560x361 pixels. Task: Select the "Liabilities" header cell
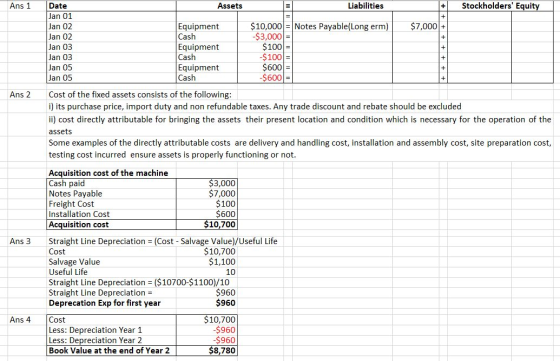pos(365,6)
